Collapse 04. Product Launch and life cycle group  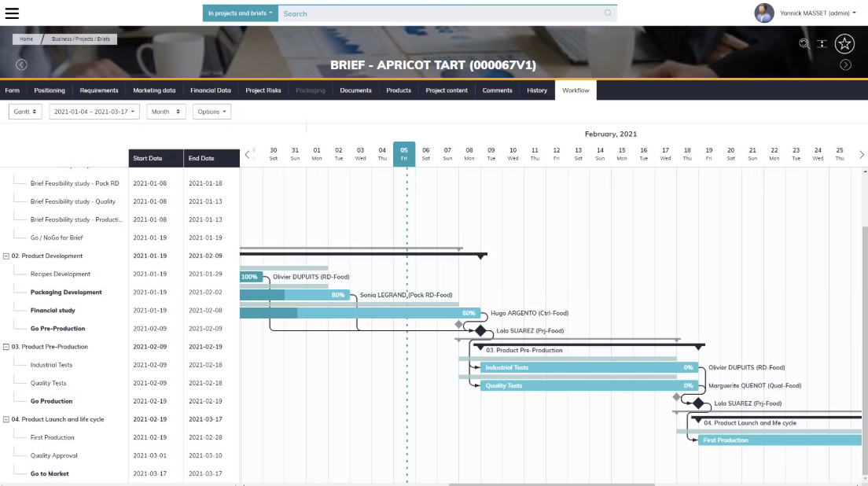coord(6,420)
